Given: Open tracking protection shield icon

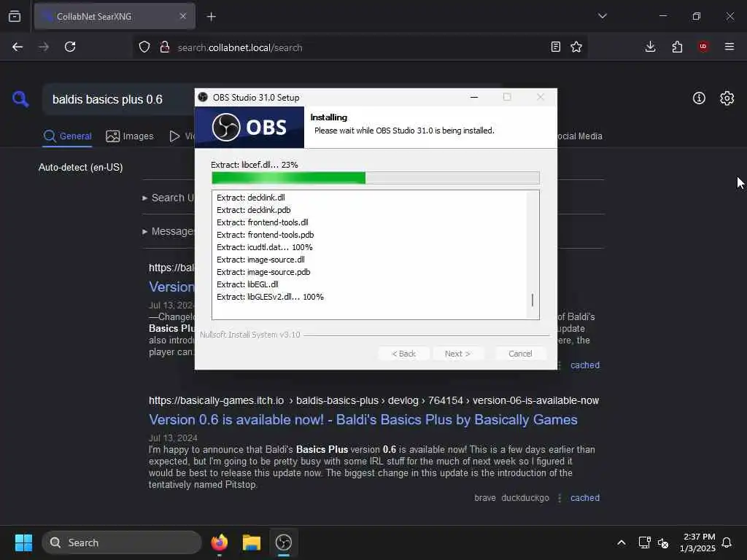Looking at the screenshot, I should pos(144,47).
